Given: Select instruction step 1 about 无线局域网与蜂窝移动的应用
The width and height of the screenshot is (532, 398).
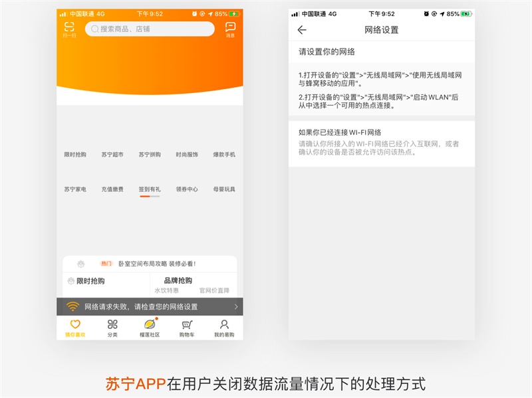Looking at the screenshot, I should tap(380, 79).
